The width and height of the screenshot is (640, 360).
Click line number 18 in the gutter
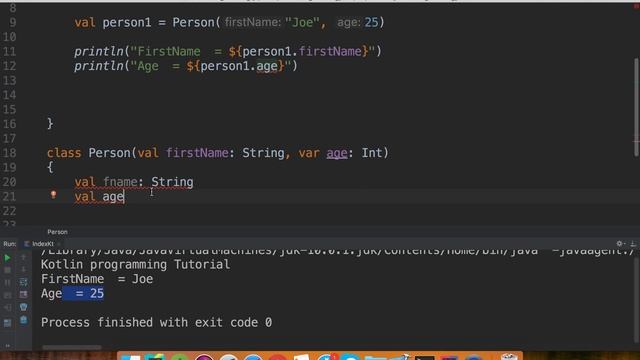[x=10, y=153]
